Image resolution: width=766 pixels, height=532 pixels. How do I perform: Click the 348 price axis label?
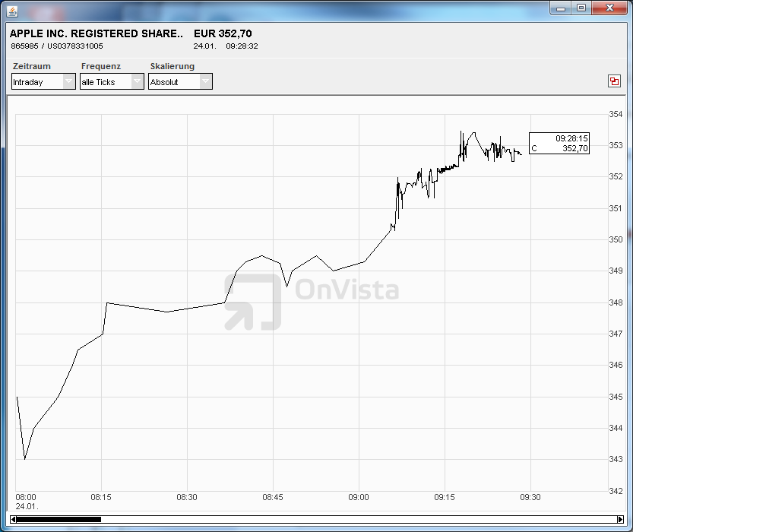tap(616, 303)
